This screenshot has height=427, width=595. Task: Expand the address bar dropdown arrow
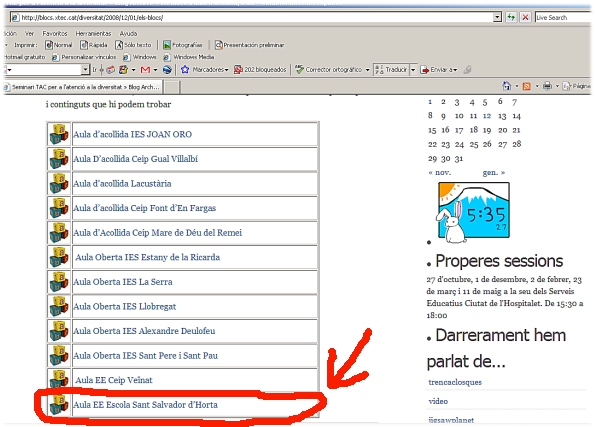coord(497,17)
